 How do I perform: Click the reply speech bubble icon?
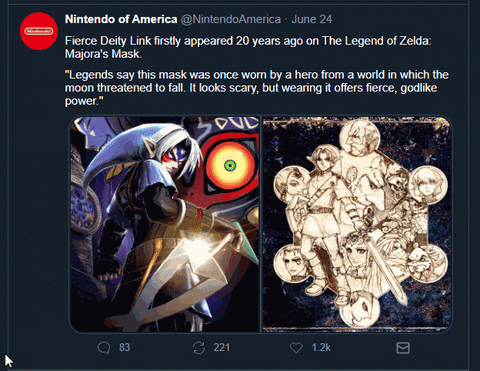click(104, 348)
